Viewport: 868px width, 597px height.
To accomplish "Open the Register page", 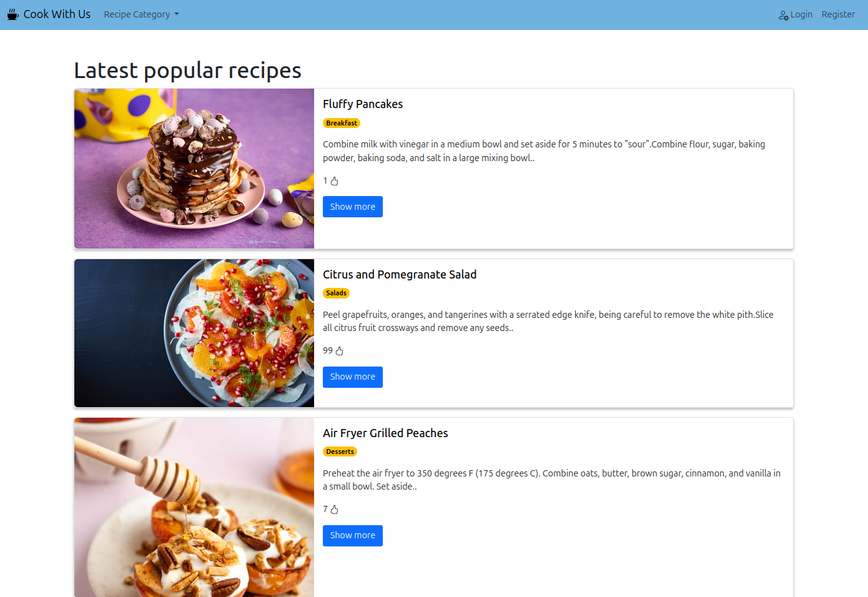I will (x=838, y=14).
